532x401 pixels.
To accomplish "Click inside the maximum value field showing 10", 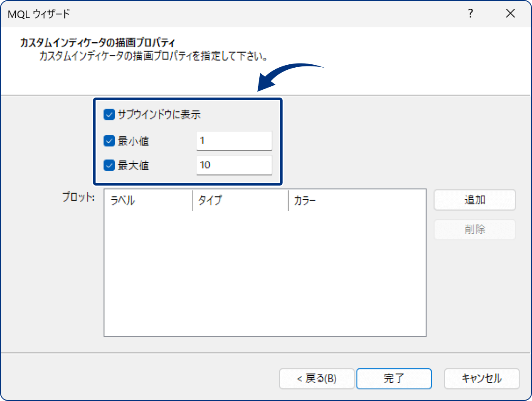I will (x=234, y=165).
